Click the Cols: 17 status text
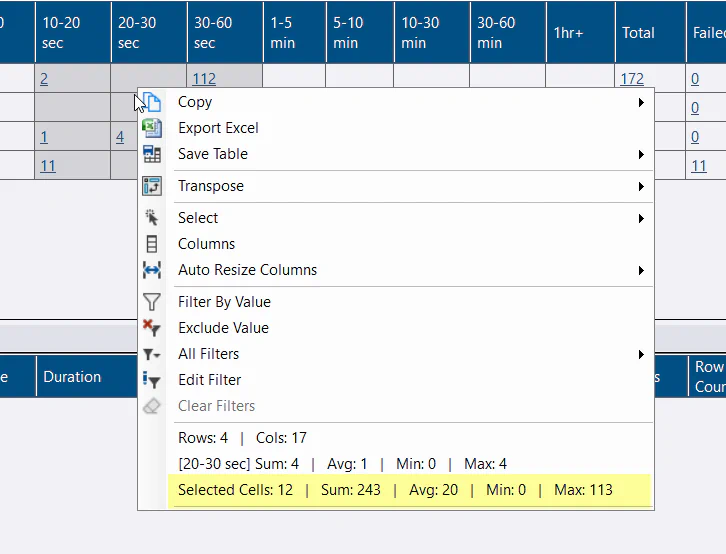 point(281,438)
